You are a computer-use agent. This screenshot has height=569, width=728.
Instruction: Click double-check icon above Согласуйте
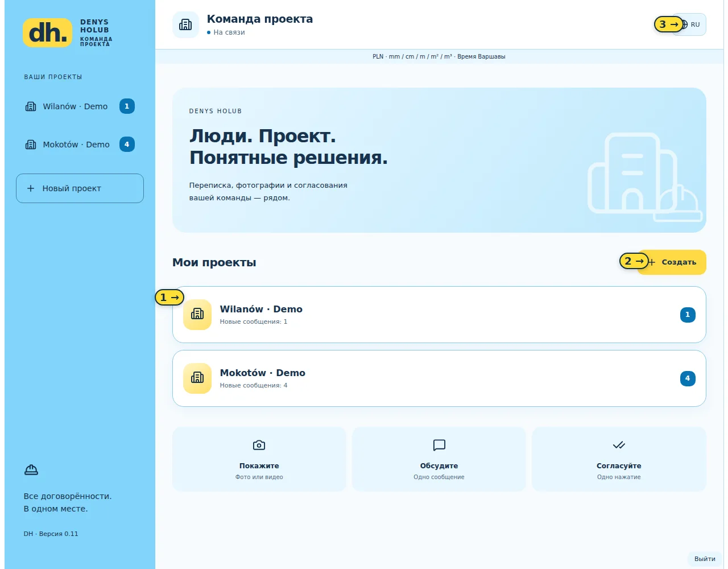click(x=619, y=445)
